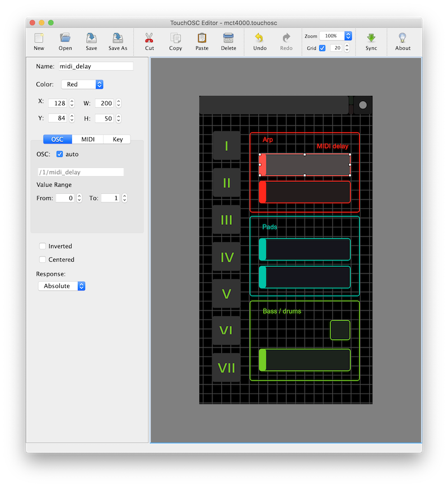This screenshot has width=448, height=487.
Task: Select the Pads label in layout
Action: click(x=269, y=227)
